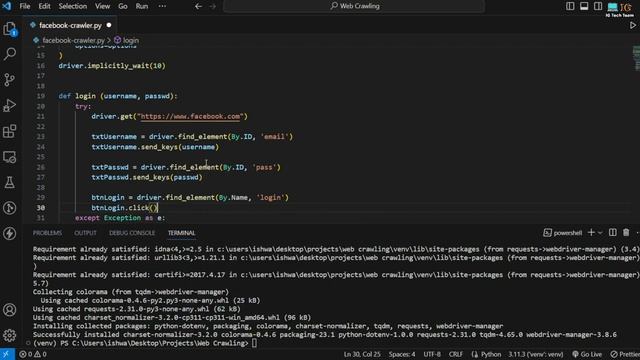This screenshot has height=360, width=640.
Task: Click Prettier status bar item
Action: pyautogui.click(x=625, y=354)
